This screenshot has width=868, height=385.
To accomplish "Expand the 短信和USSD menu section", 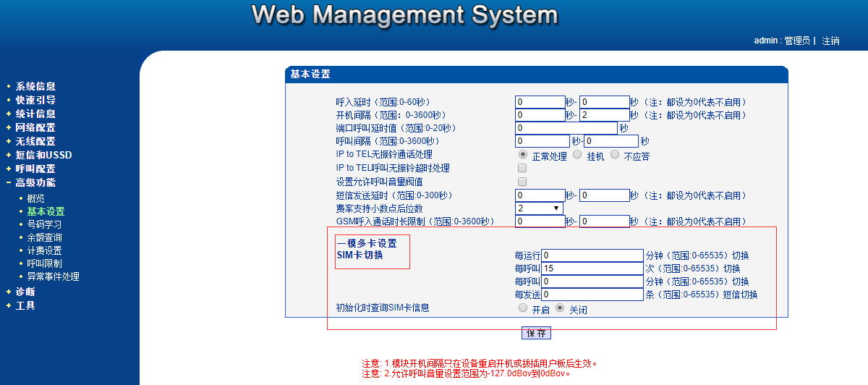I will [x=43, y=155].
